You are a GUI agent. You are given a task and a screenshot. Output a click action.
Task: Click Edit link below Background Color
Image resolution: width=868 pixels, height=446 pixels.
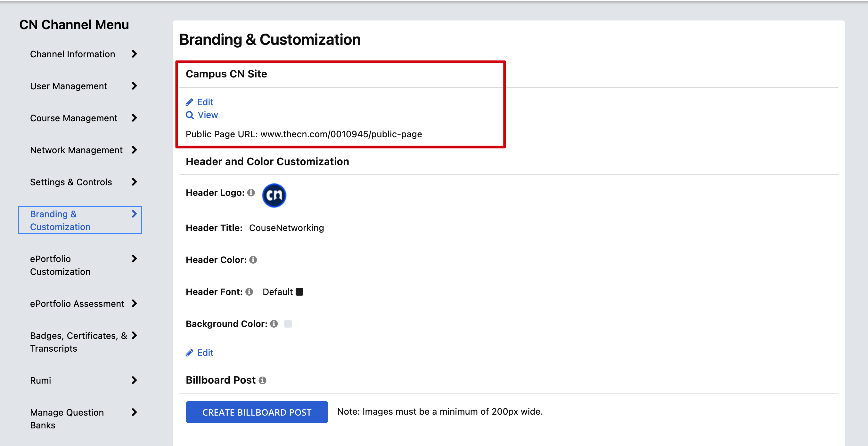coord(205,353)
